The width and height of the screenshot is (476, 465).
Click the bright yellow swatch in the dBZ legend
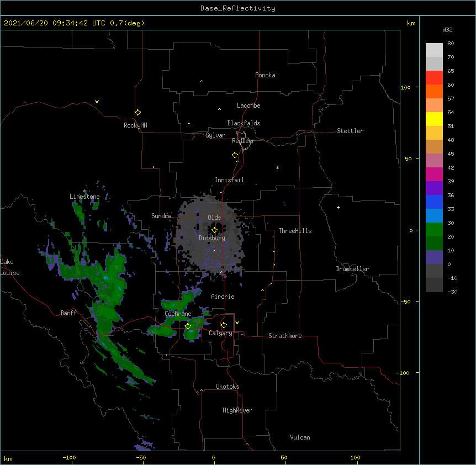(434, 119)
